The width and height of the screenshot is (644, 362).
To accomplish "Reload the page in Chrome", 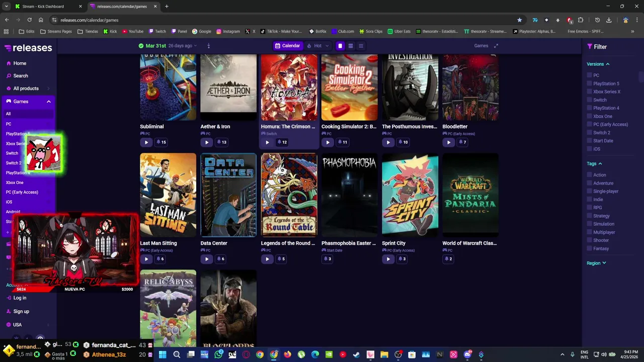I will pos(29,20).
